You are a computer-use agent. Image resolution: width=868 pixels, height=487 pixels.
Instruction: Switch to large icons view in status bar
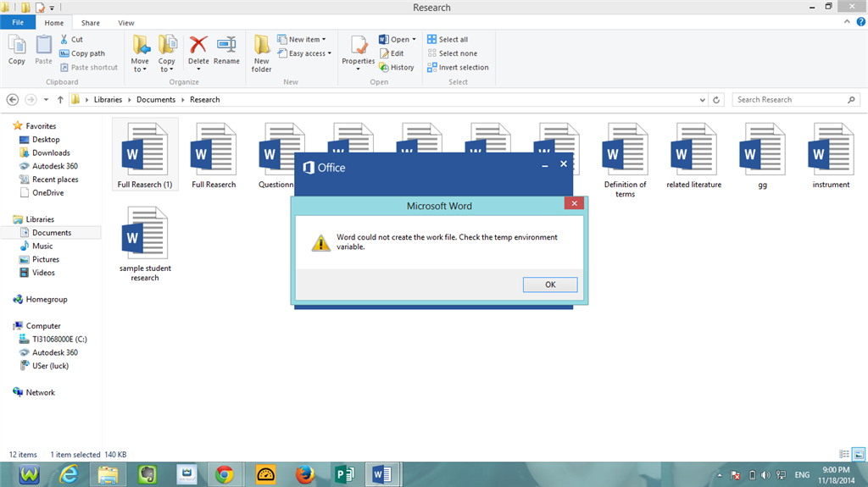point(859,454)
